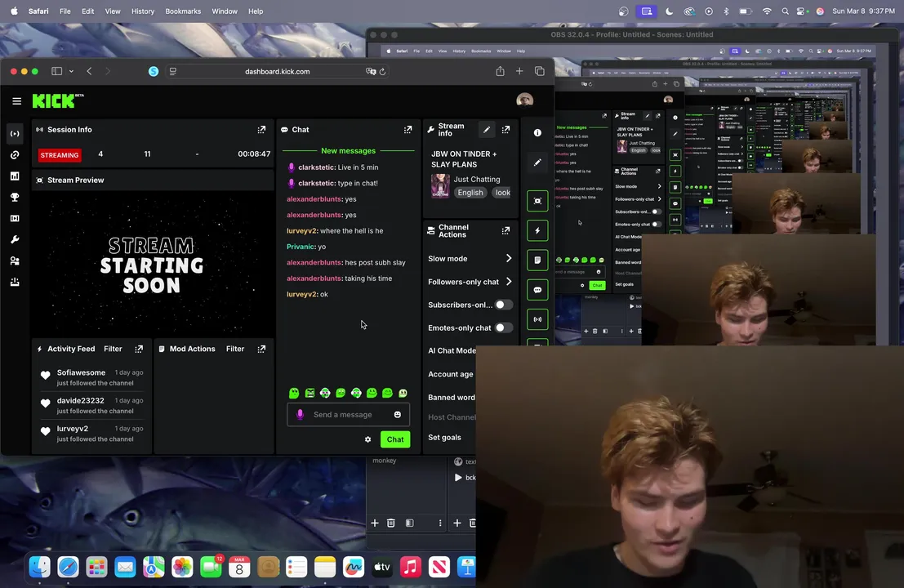Open the people community sidebar icon
The image size is (904, 588).
point(15,261)
